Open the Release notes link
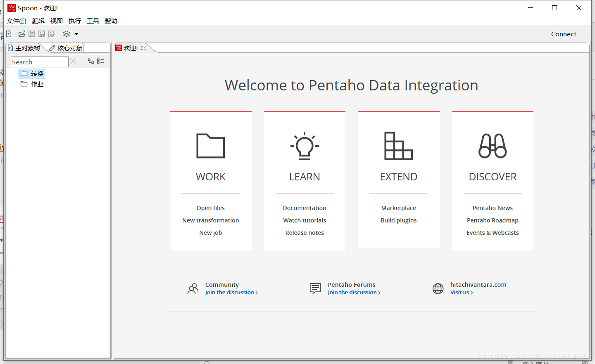Screen dimensions: 595x364 pyautogui.click(x=305, y=233)
